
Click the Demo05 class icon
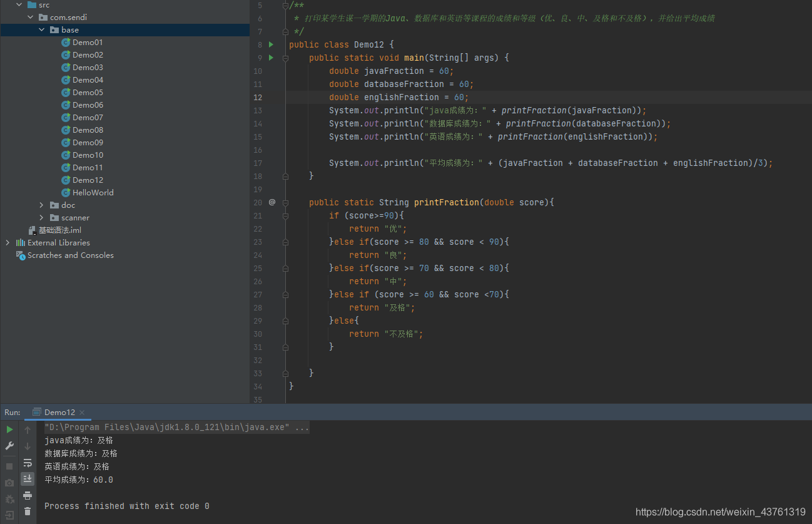tap(66, 93)
